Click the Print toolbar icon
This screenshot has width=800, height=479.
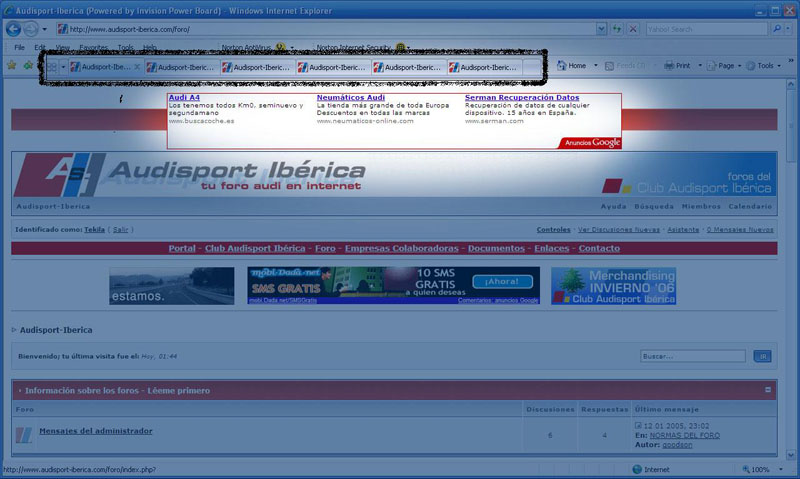coord(678,65)
